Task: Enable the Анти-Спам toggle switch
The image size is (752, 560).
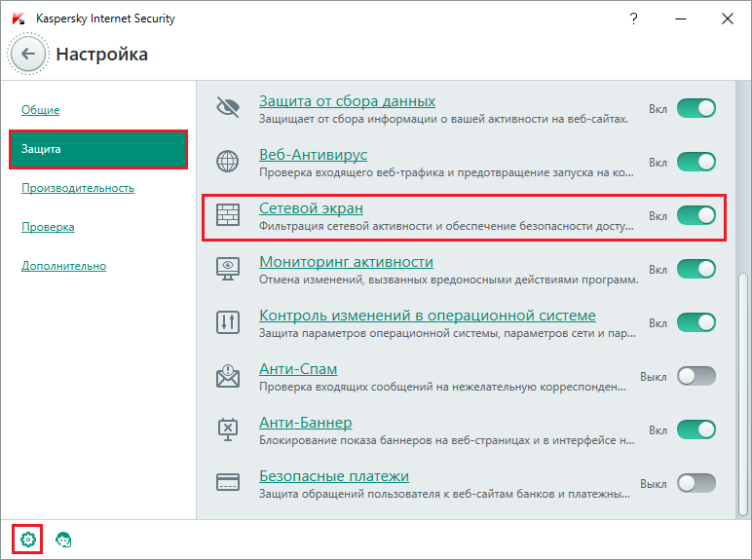Action: coord(696,376)
